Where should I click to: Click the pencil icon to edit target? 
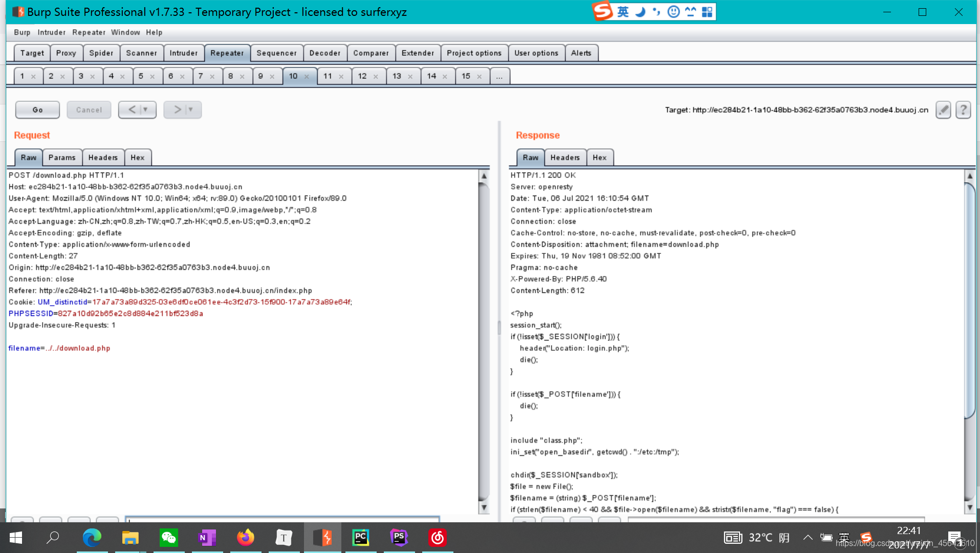coord(943,110)
